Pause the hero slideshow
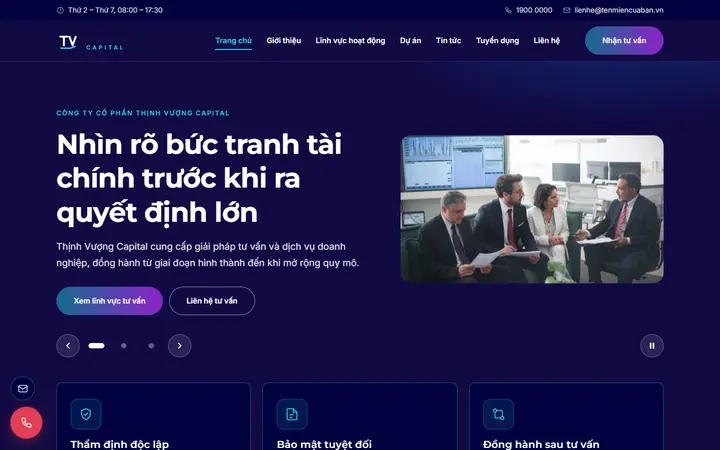The width and height of the screenshot is (720, 450). pyautogui.click(x=652, y=346)
